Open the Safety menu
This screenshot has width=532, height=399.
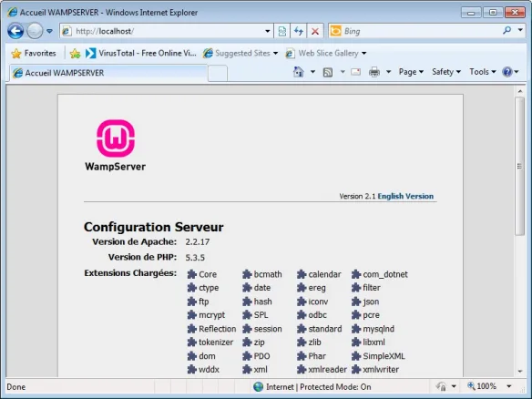pos(446,72)
